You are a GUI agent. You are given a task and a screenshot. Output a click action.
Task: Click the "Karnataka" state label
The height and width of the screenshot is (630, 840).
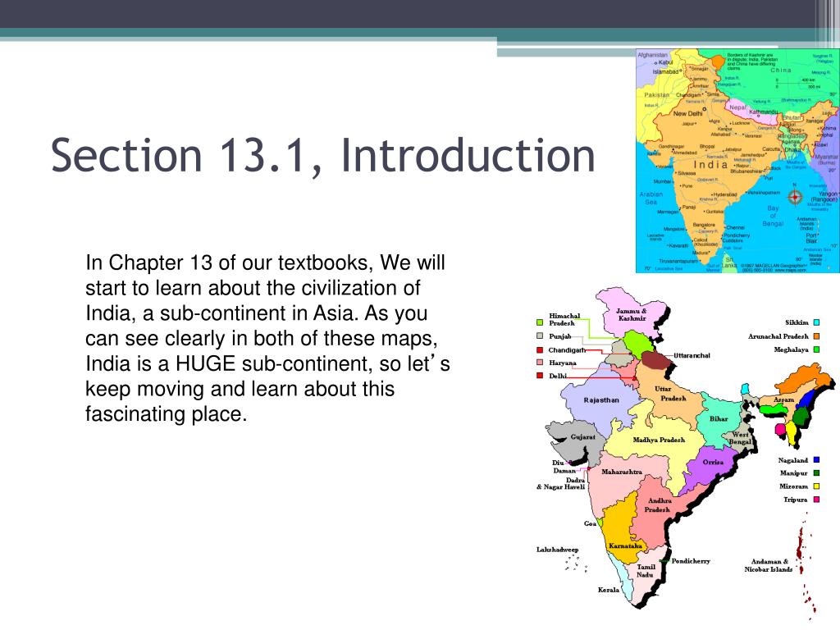coord(625,546)
